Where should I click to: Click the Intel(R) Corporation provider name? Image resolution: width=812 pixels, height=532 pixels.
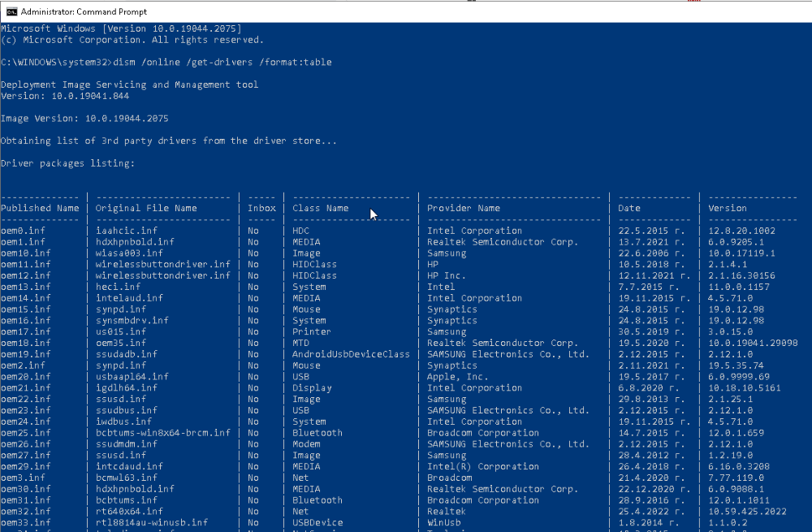[x=483, y=466]
